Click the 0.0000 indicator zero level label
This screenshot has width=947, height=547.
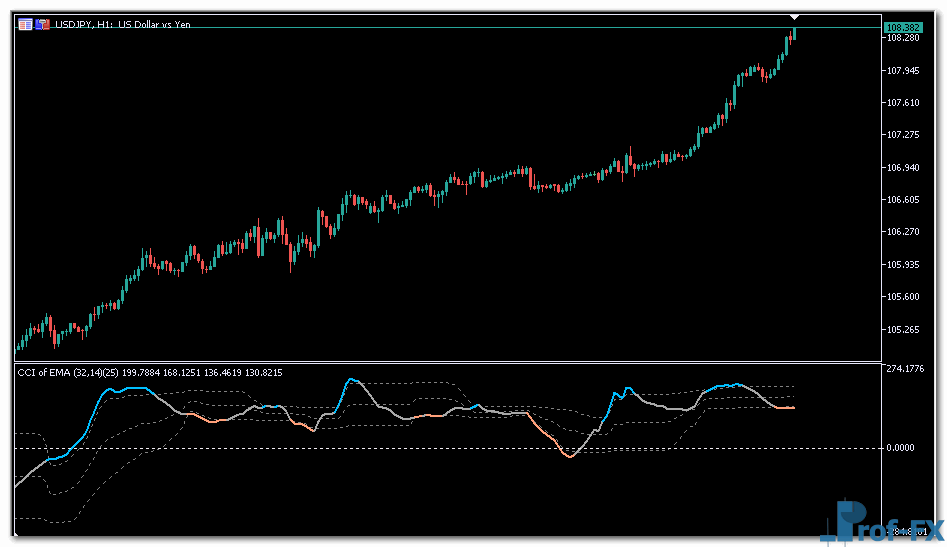(x=903, y=447)
